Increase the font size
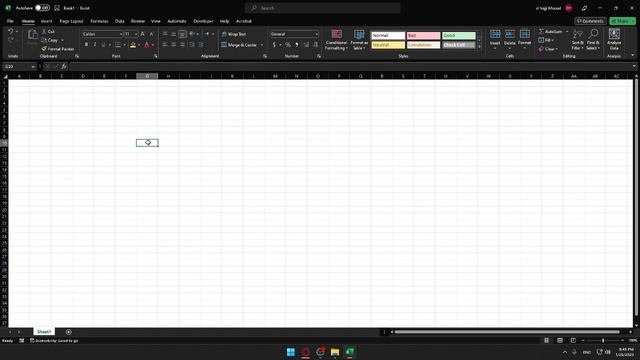Image resolution: width=640 pixels, height=360 pixels. click(x=142, y=34)
